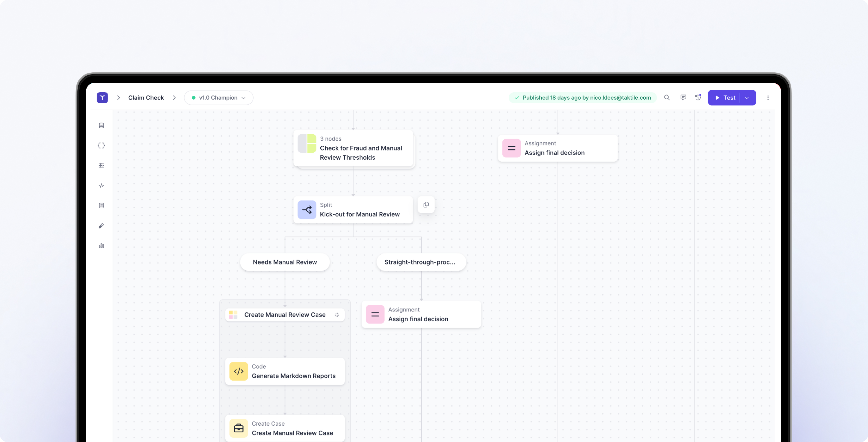
Task: Open the three-dot more options menu
Action: 768,98
